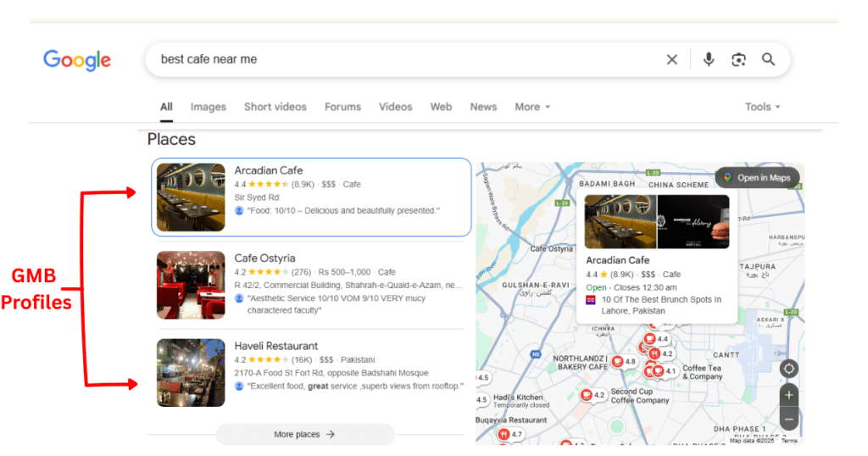Open the Arcadian Cafe listing title
This screenshot has width=868, height=456.
click(x=269, y=170)
